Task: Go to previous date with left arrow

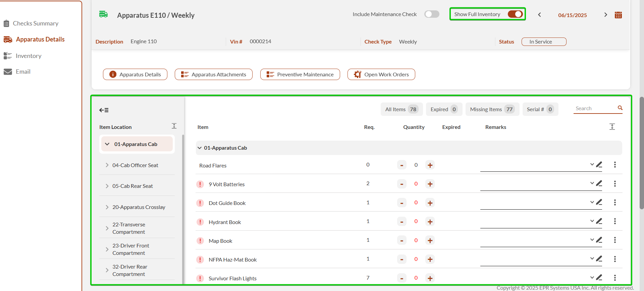Action: [x=539, y=15]
